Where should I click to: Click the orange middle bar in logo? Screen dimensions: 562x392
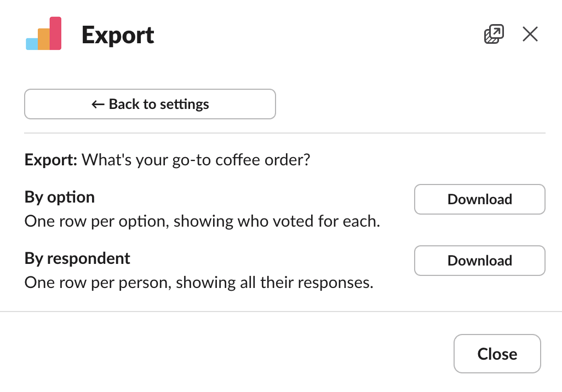coord(44,39)
